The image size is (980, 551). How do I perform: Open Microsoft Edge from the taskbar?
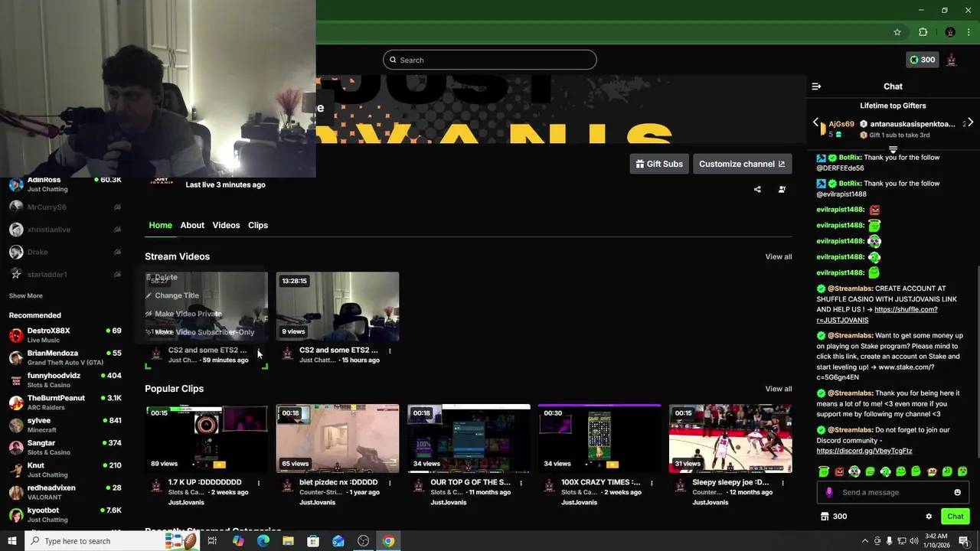point(263,541)
